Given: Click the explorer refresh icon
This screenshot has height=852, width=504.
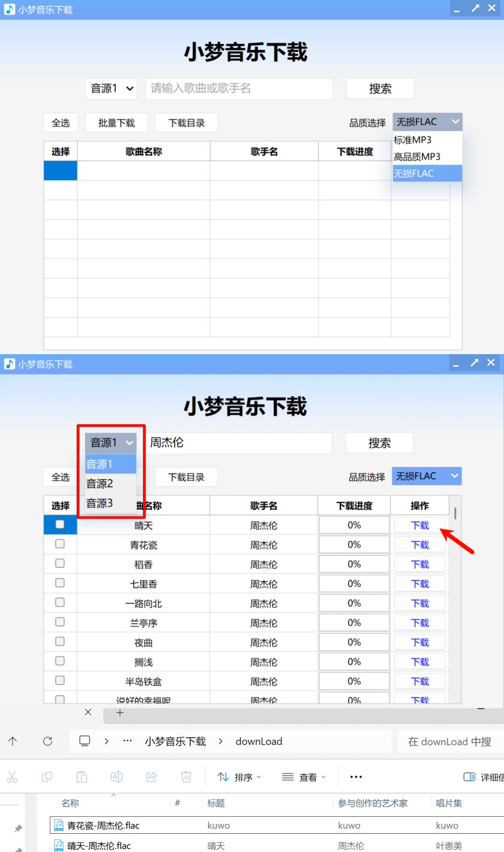Looking at the screenshot, I should 47,741.
